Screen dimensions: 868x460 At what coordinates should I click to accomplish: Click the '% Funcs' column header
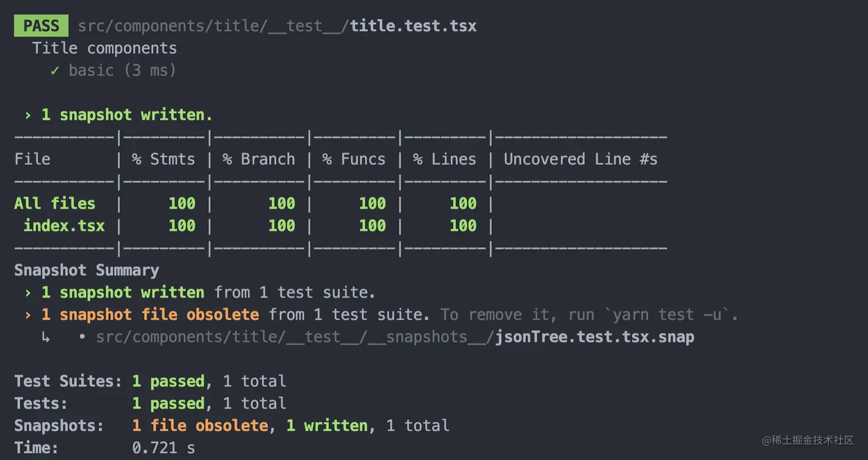pos(354,159)
